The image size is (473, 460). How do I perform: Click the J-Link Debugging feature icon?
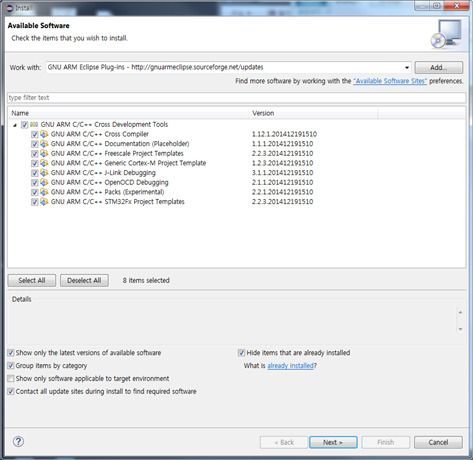click(x=44, y=173)
